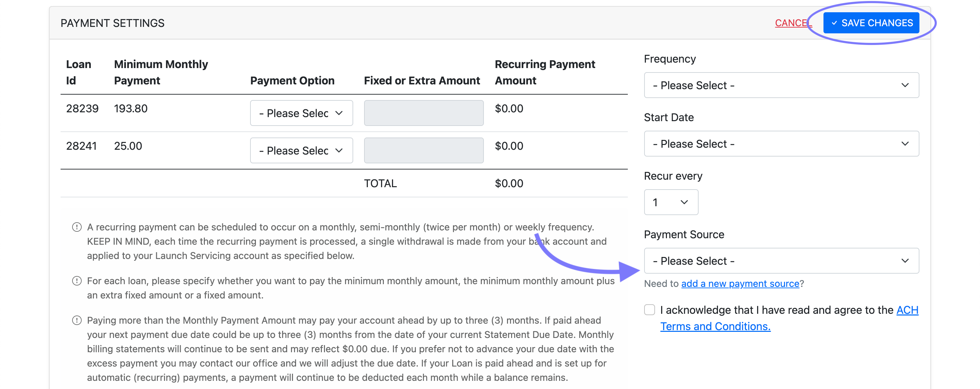This screenshot has height=389, width=980.
Task: Select a Payment Source from dropdown
Action: point(781,261)
